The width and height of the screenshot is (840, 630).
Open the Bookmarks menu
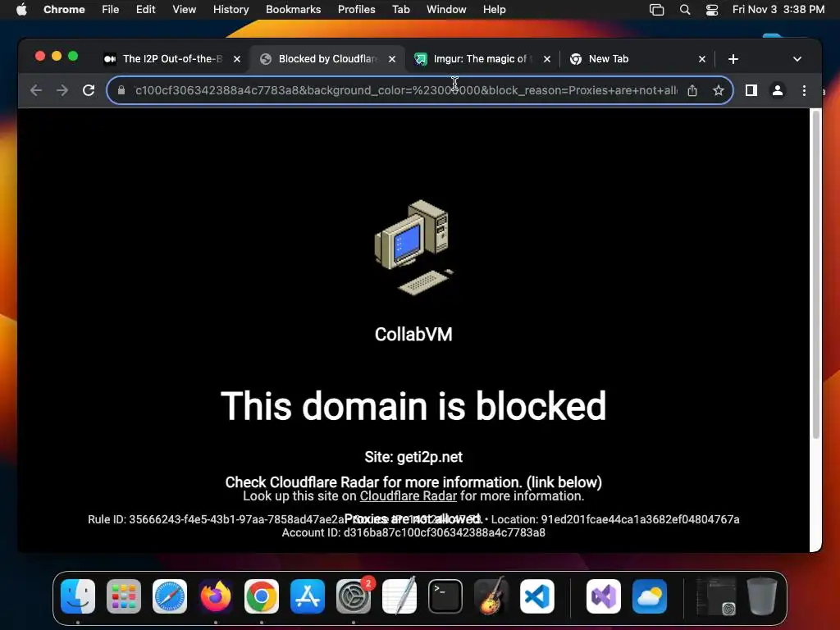coord(293,10)
